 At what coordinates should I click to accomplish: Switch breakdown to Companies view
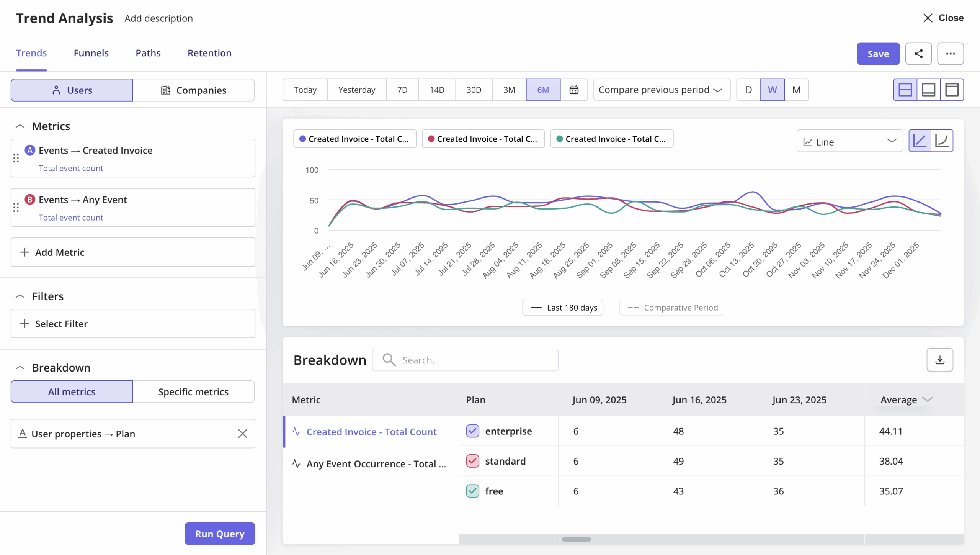(x=194, y=90)
